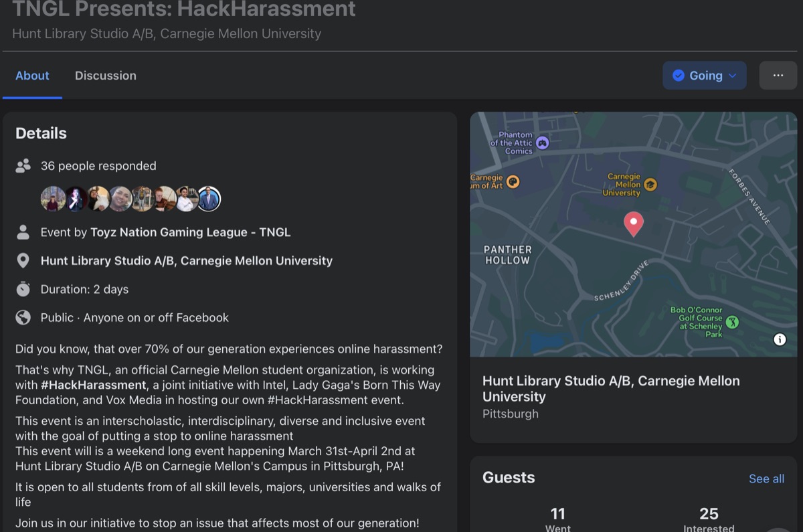Click the Schenley Drive road label
The height and width of the screenshot is (532, 803).
pos(622,280)
